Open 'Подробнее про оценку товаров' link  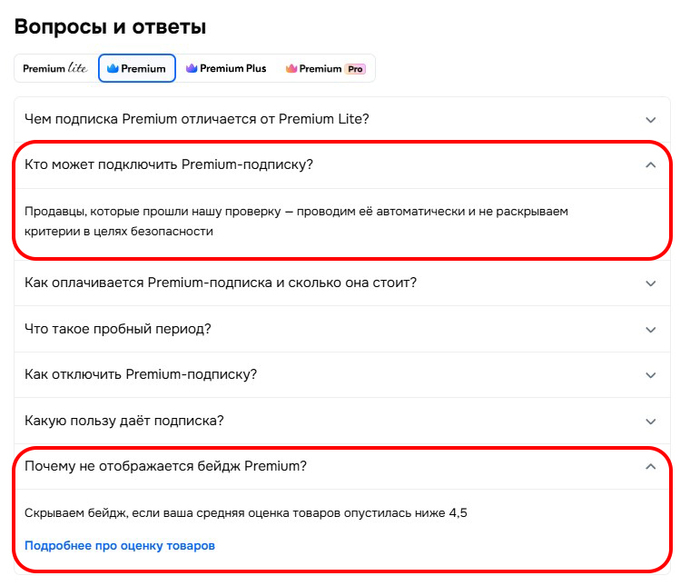120,546
